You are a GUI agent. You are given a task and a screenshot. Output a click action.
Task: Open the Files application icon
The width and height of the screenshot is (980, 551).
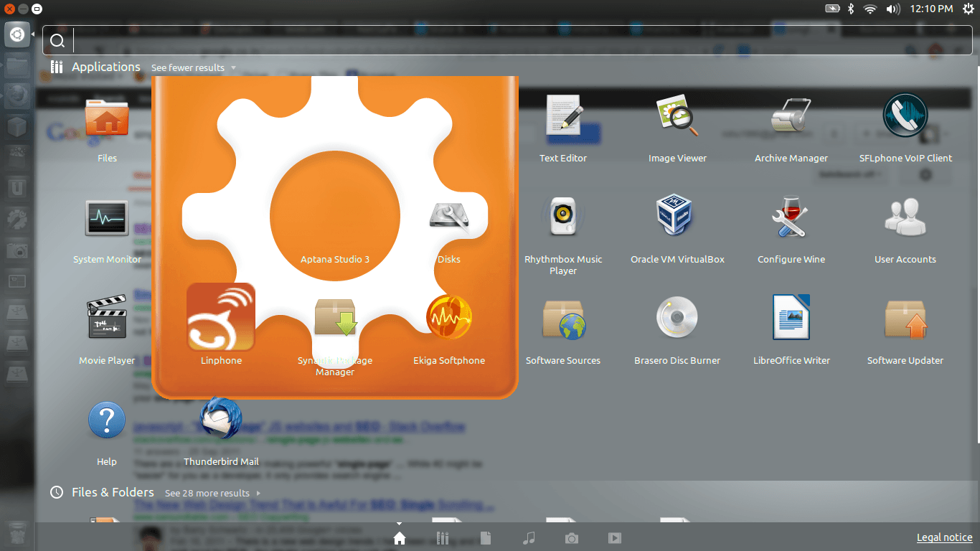click(107, 118)
